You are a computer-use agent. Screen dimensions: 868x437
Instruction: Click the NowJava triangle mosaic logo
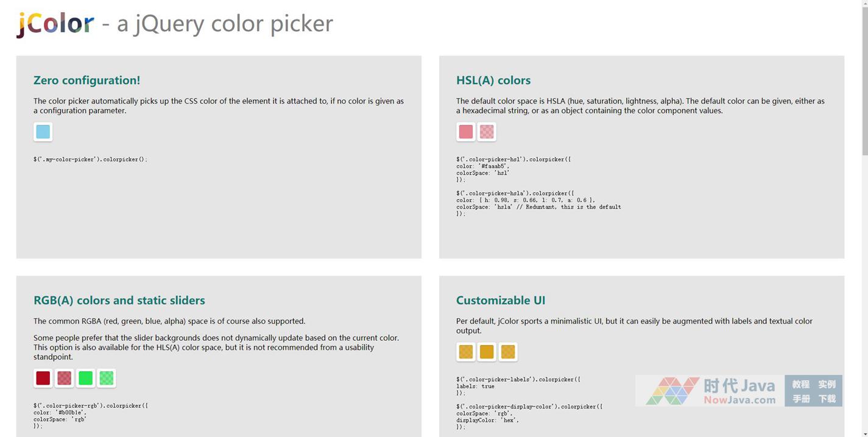pos(672,391)
